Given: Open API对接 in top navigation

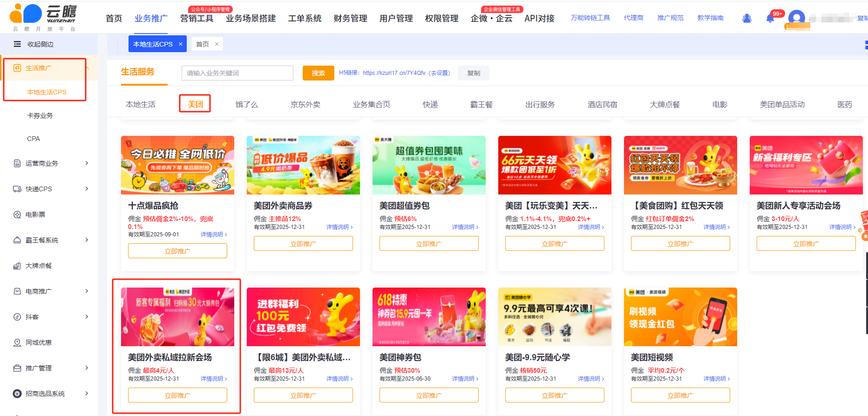Looking at the screenshot, I should tap(539, 18).
